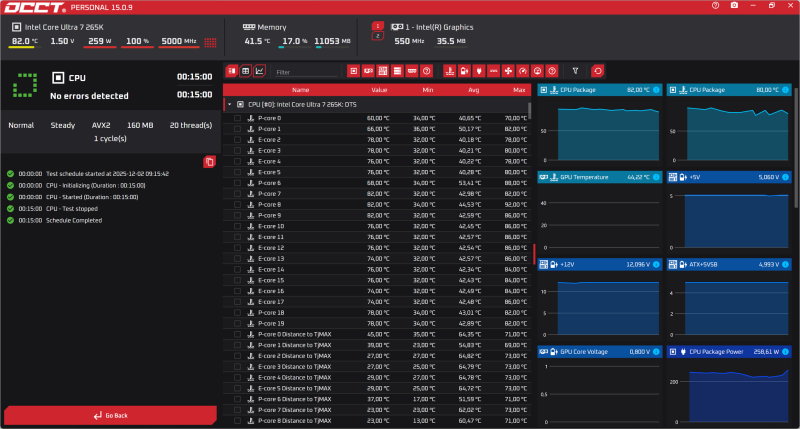Toggle the fan sensor type filter
The width and height of the screenshot is (800, 429).
coord(508,71)
